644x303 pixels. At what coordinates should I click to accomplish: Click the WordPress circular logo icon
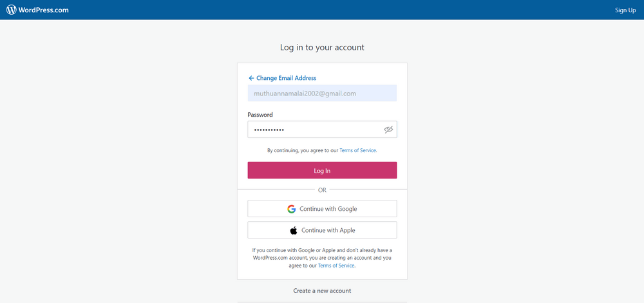(12, 10)
